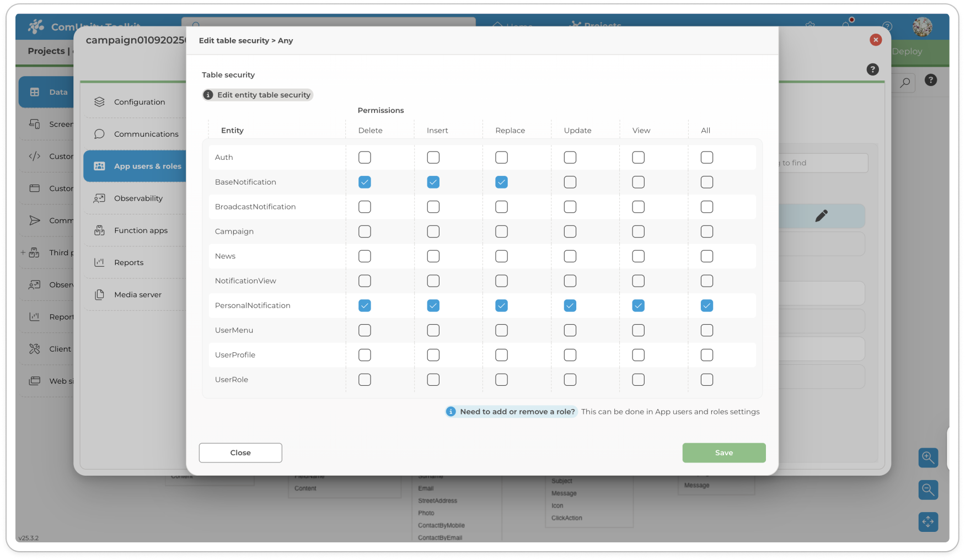
Task: Click the pencil edit icon
Action: pyautogui.click(x=821, y=216)
